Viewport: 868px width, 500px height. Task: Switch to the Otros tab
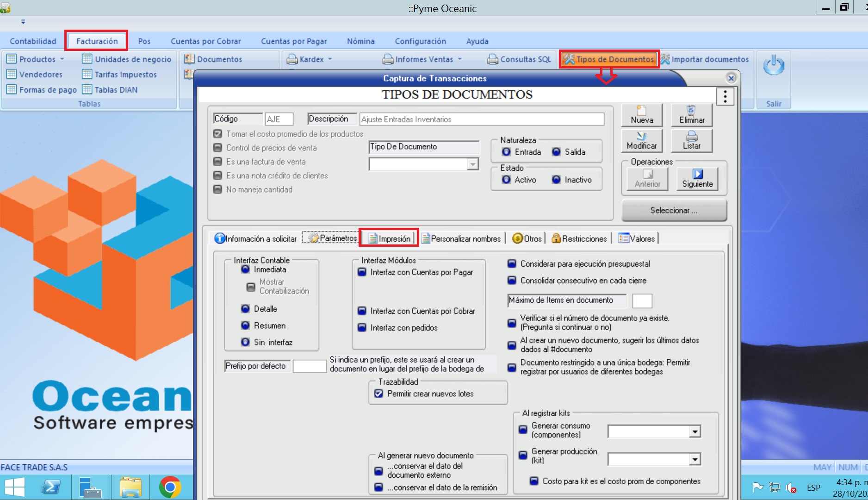coord(527,238)
